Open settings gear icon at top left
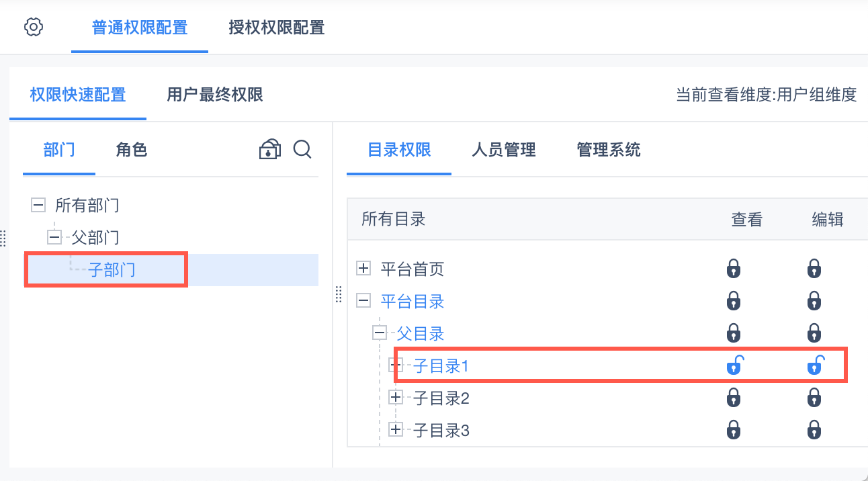868x481 pixels. 34,28
